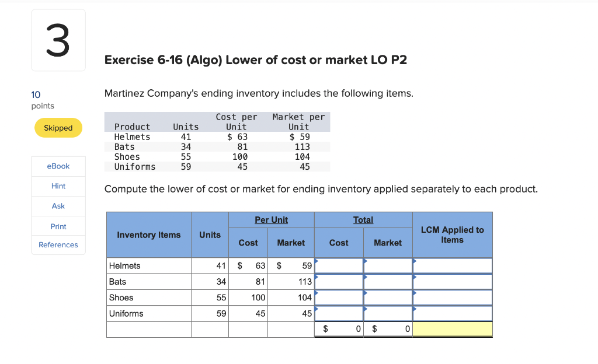Click the Ask link to ask instructor

[x=58, y=206]
